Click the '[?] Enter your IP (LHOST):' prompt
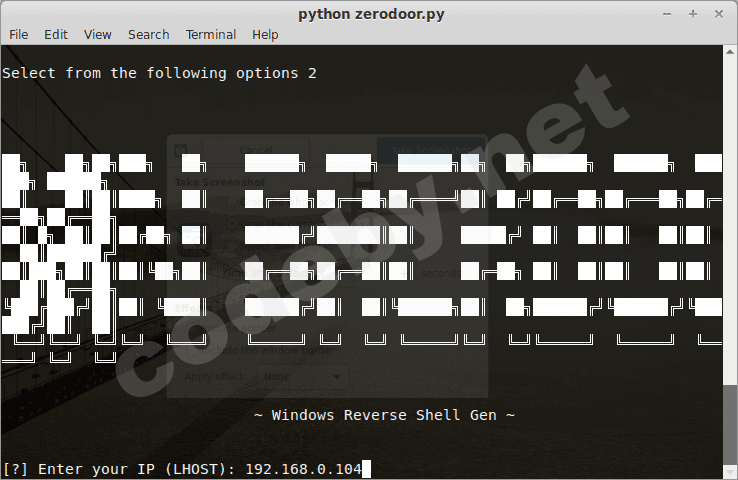738x480 pixels. (119, 469)
